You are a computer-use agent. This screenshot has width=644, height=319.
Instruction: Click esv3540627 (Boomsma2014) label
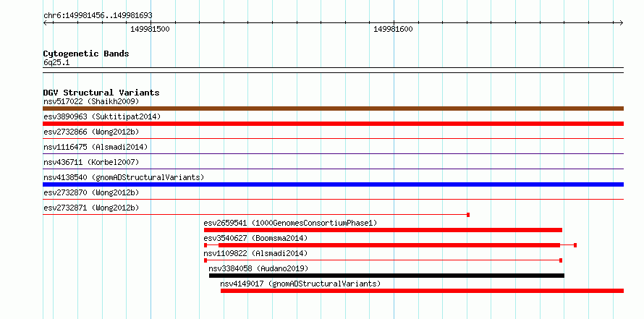pos(255,238)
